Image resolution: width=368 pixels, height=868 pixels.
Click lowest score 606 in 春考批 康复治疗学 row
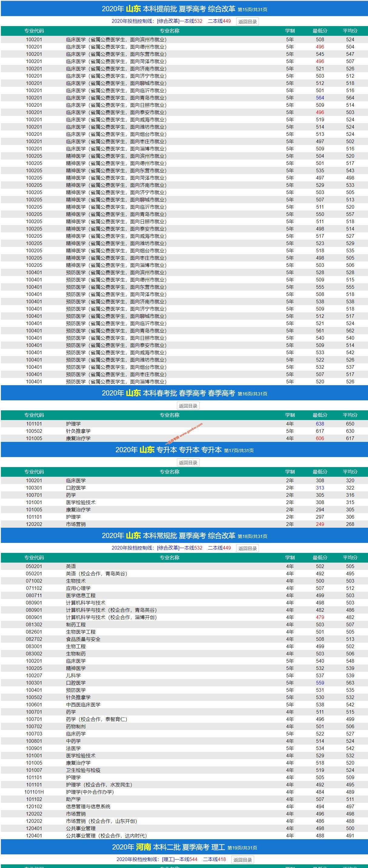pos(320,438)
